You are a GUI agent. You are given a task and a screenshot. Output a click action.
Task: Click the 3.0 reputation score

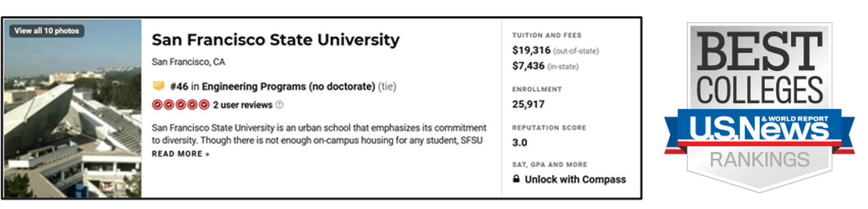click(x=519, y=142)
